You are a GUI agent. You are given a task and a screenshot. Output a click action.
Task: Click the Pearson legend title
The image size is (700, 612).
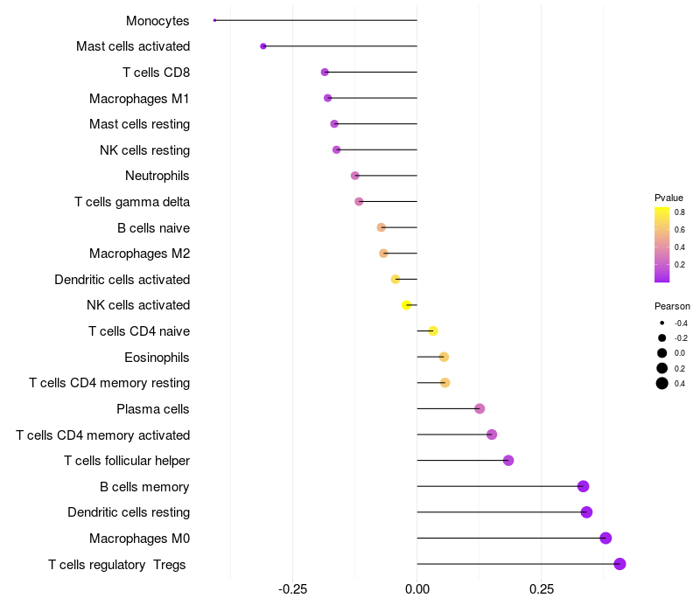click(672, 306)
